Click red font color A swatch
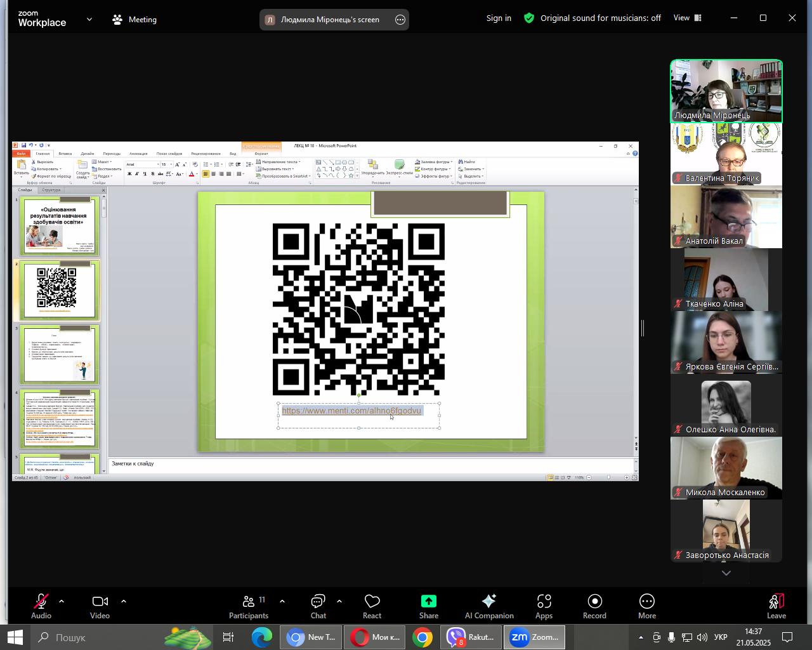This screenshot has height=650, width=812. pyautogui.click(x=191, y=174)
